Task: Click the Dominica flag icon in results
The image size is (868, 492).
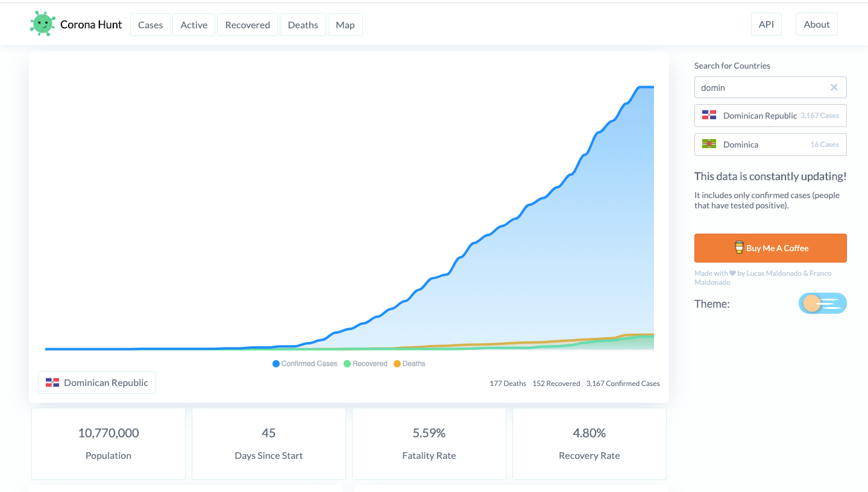Action: click(x=709, y=145)
